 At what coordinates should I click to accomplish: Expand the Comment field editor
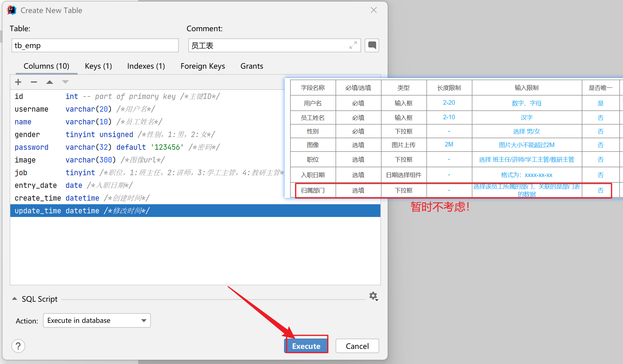click(353, 45)
